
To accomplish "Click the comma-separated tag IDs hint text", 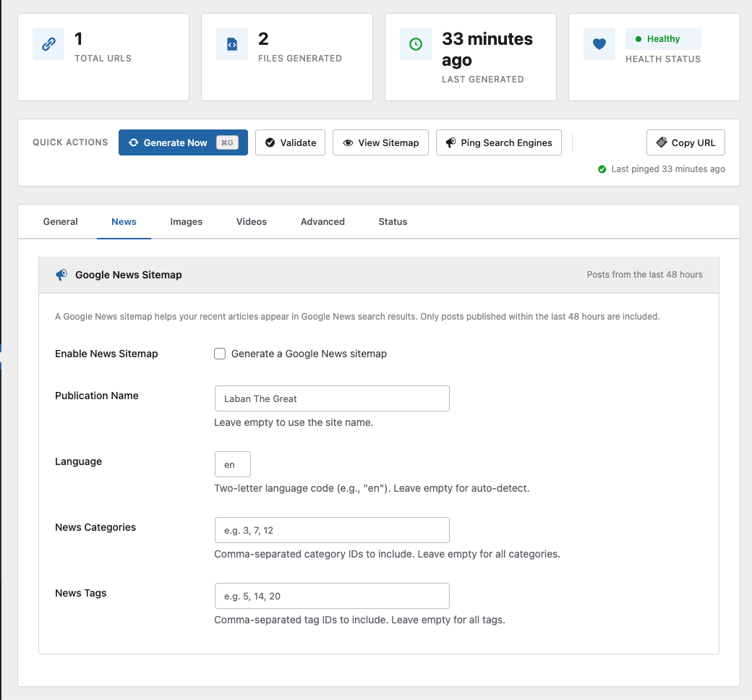I will point(359,620).
